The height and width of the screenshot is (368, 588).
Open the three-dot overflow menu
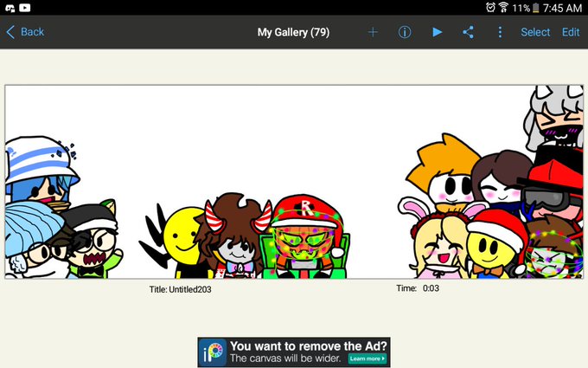[500, 32]
